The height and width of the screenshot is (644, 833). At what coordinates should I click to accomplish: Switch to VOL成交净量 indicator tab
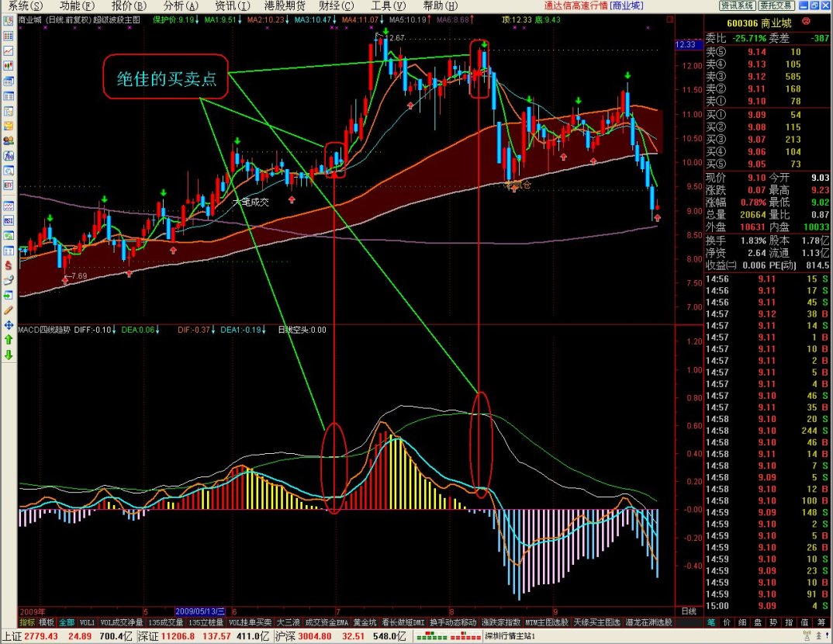(x=122, y=622)
